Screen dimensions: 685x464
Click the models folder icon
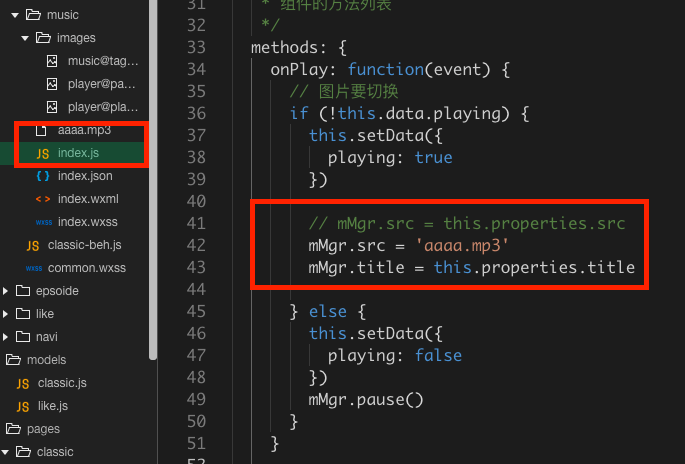13,360
